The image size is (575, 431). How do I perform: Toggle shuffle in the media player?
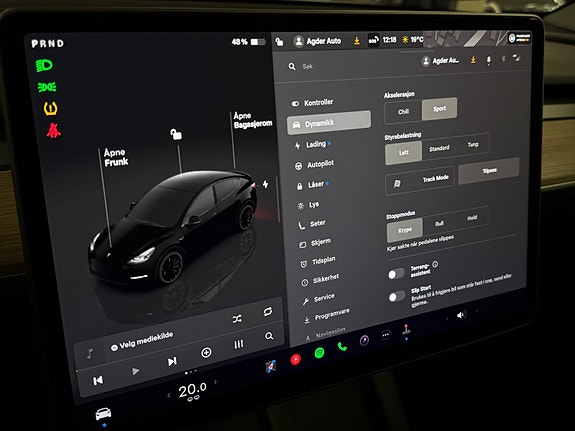click(x=237, y=319)
